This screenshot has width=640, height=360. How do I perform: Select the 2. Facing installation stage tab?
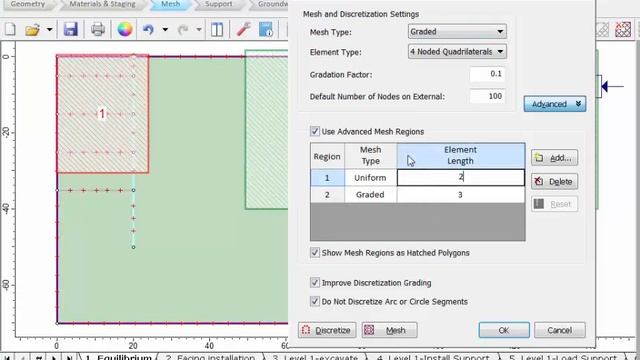pos(210,357)
